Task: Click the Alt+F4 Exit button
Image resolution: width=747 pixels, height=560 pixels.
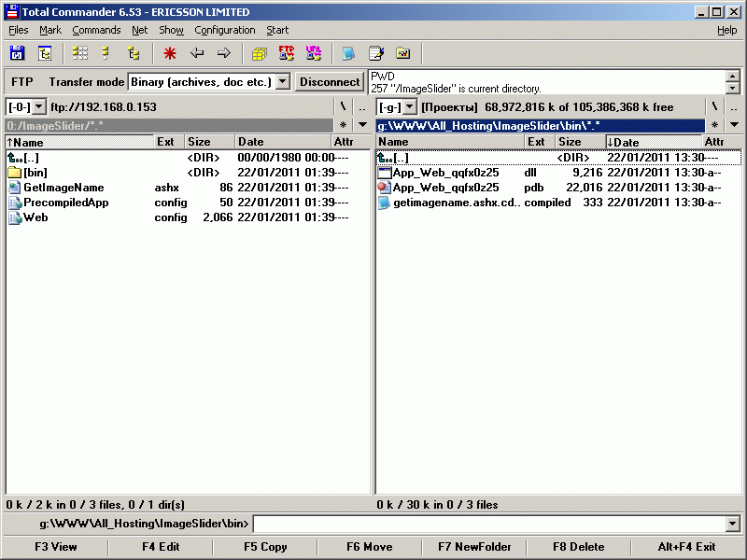Action: [x=686, y=547]
